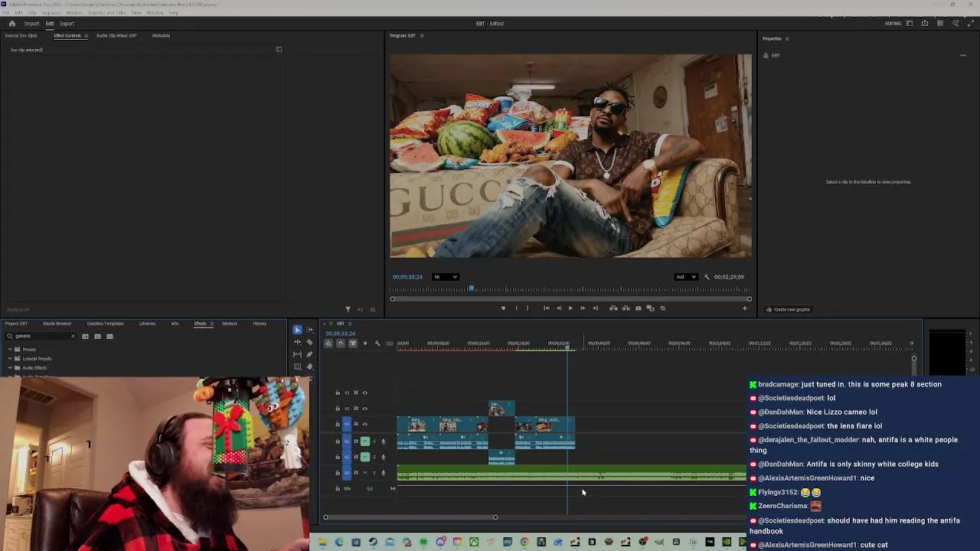Image resolution: width=980 pixels, height=551 pixels.
Task: Click the Import button
Action: [x=31, y=24]
